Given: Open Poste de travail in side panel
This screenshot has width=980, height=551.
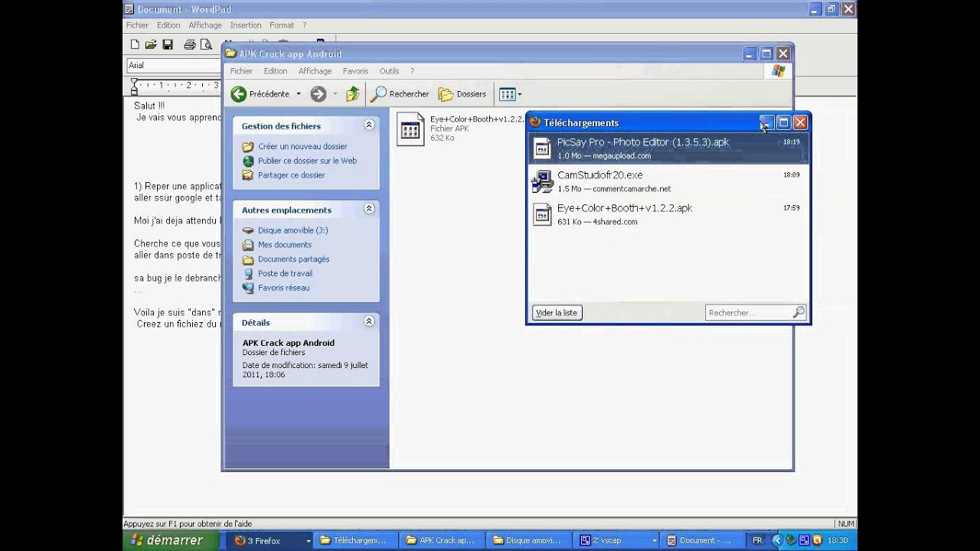Looking at the screenshot, I should click(x=285, y=273).
